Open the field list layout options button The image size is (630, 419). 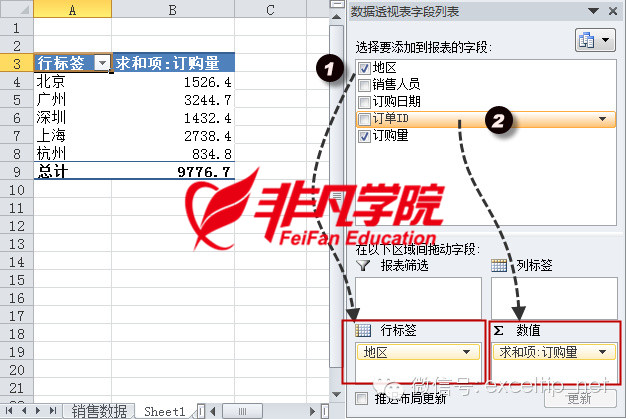595,40
